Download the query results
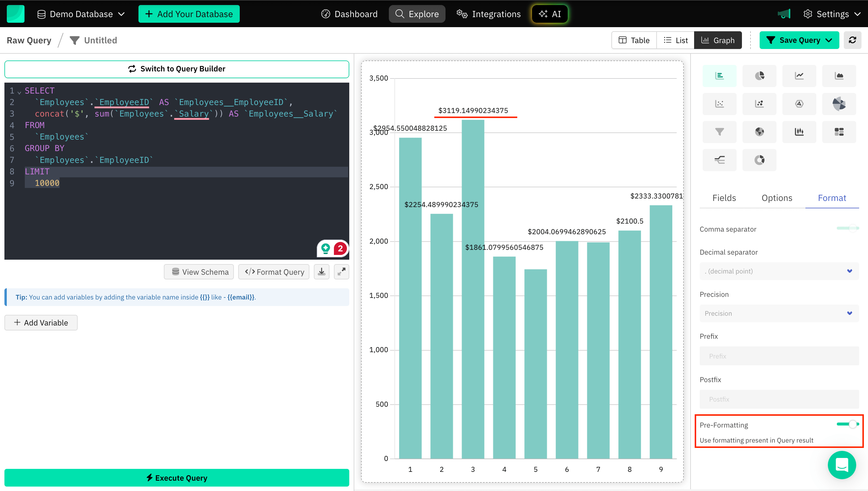 [322, 271]
